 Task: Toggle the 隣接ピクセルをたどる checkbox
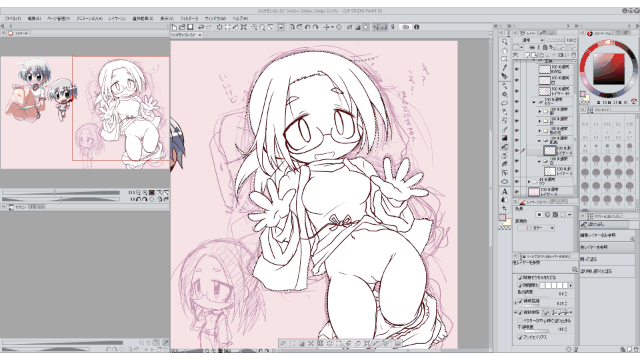coord(520,278)
